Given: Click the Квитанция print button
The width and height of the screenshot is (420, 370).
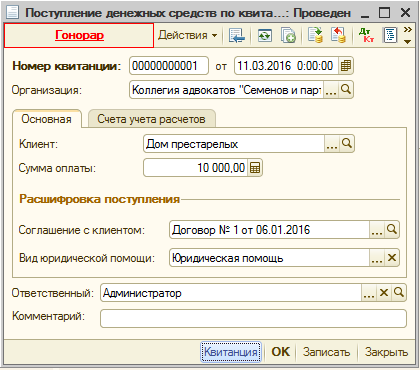Looking at the screenshot, I should click(x=231, y=352).
